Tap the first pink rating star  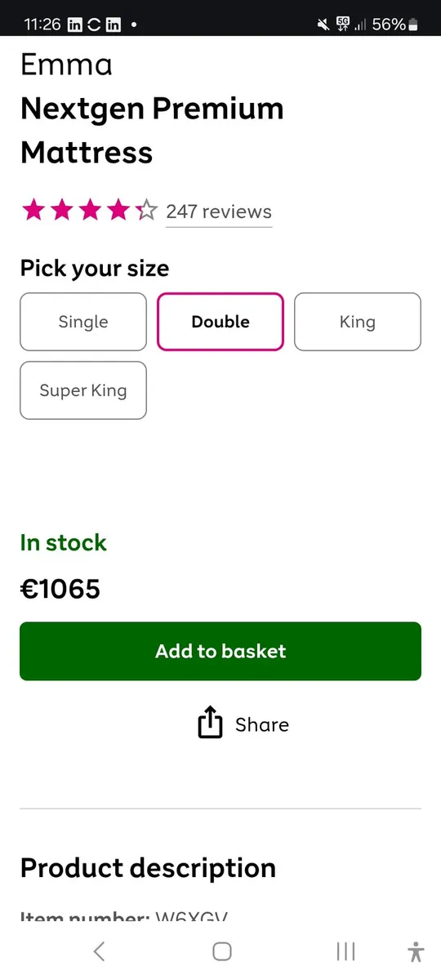pos(33,211)
